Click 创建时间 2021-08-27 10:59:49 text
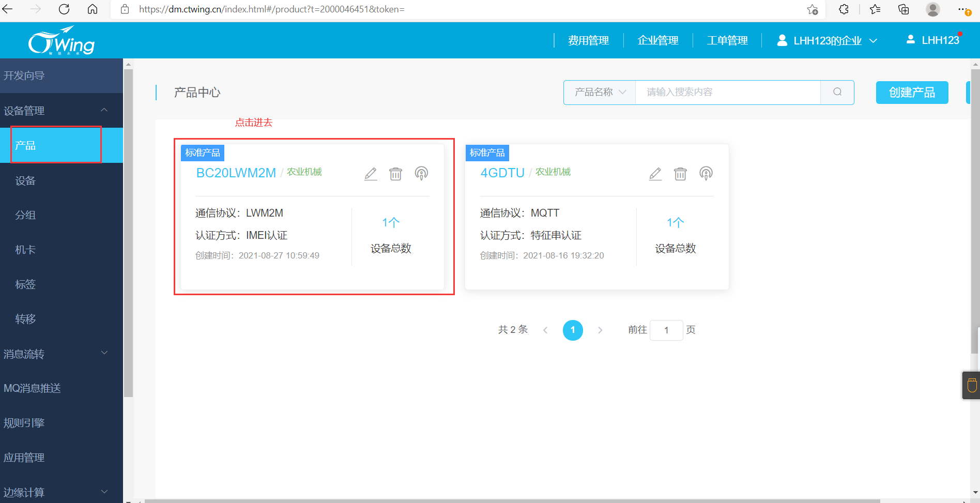This screenshot has width=980, height=503. (x=257, y=255)
